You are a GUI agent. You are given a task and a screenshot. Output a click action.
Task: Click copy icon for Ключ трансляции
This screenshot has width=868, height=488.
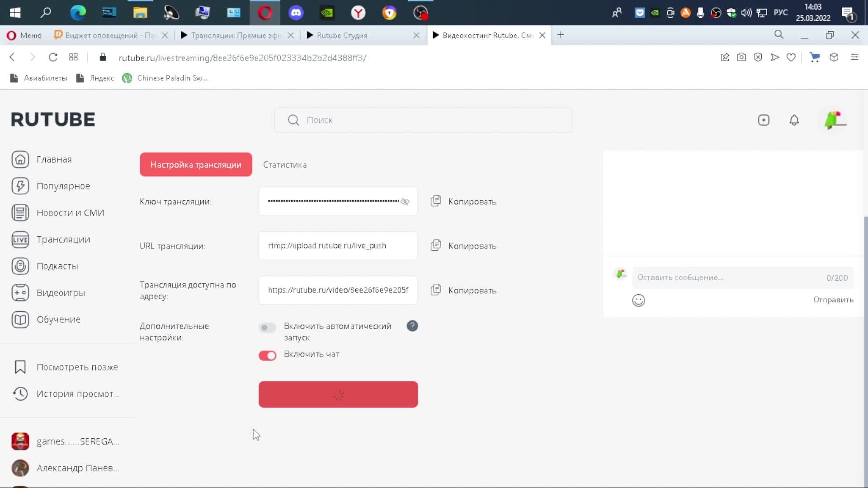click(x=436, y=201)
